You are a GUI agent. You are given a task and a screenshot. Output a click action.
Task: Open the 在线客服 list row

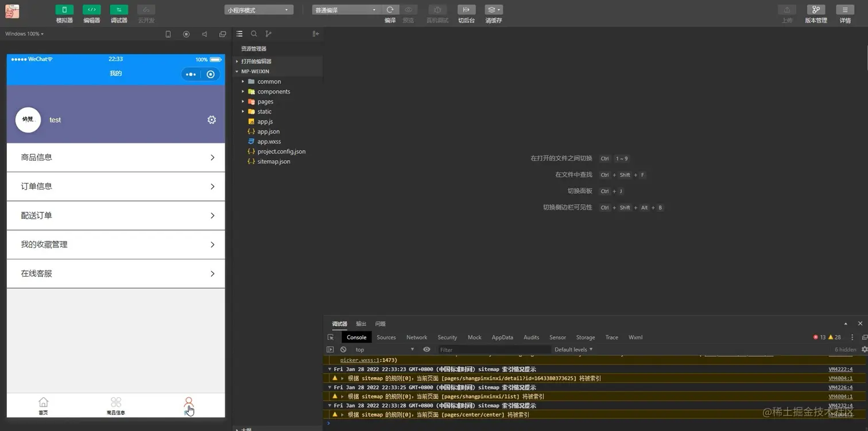click(x=116, y=274)
